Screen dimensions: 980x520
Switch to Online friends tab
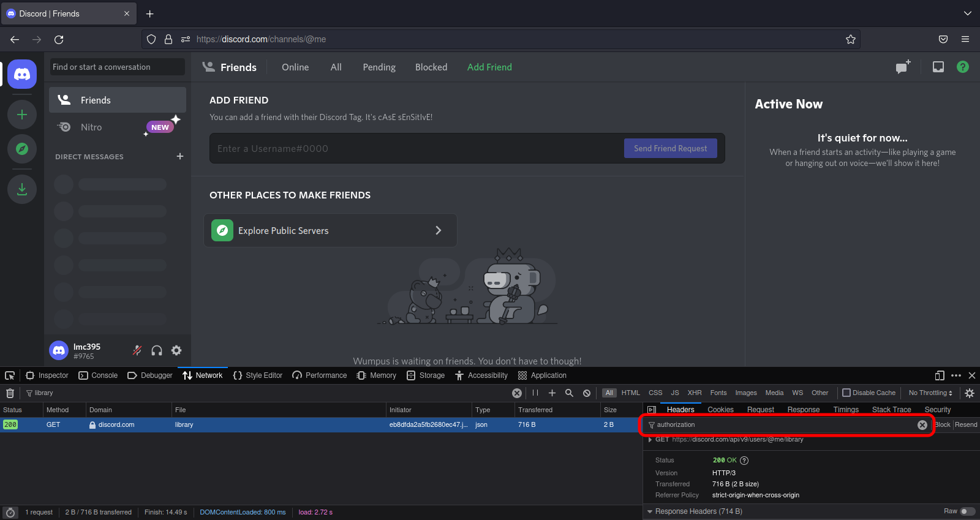[x=295, y=67]
